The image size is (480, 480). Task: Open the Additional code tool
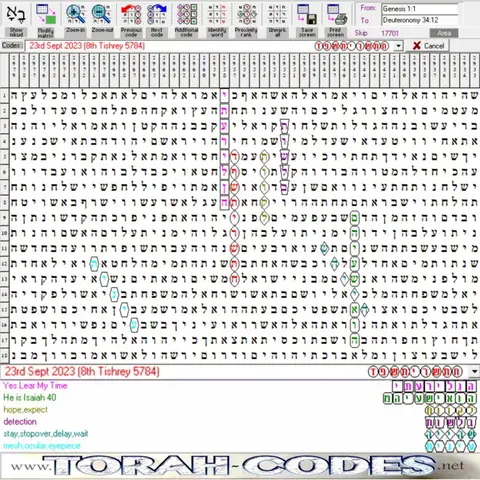pyautogui.click(x=187, y=15)
